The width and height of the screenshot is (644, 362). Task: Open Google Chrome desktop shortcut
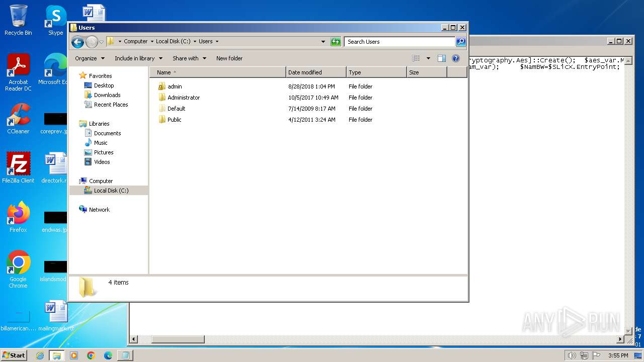[x=18, y=269]
